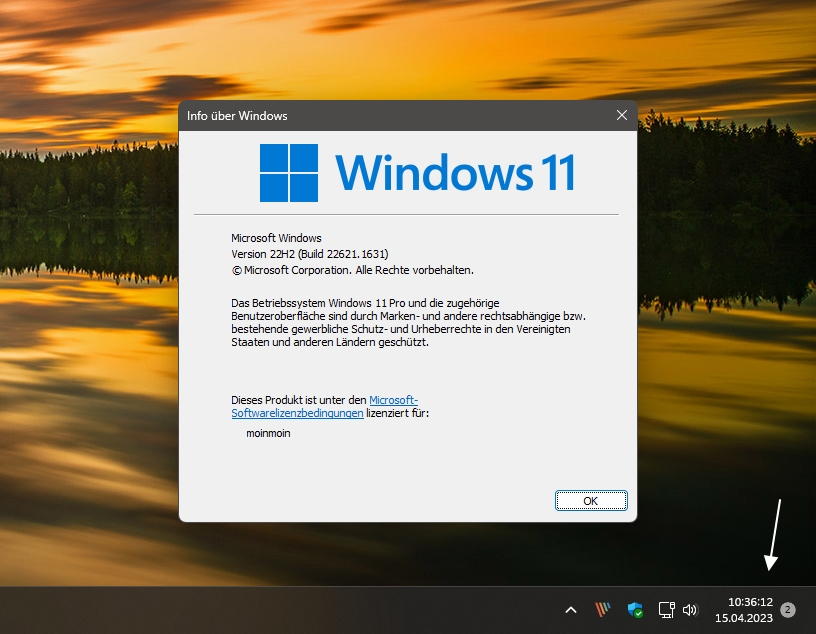The image size is (816, 634).
Task: Open notifications via the count badge
Action: point(788,610)
